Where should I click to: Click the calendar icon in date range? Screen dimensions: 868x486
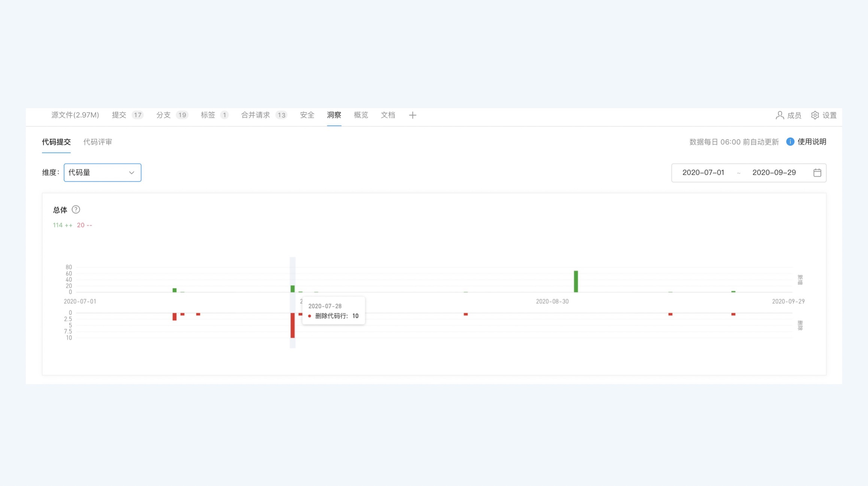coord(817,173)
